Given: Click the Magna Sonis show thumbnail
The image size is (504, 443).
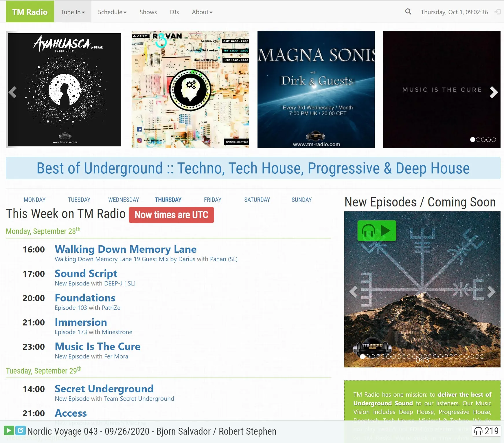Looking at the screenshot, I should [316, 89].
